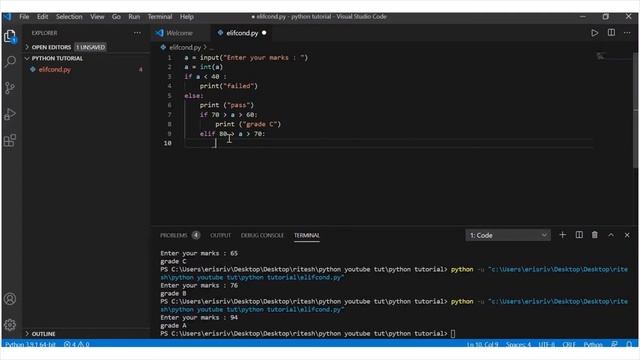This screenshot has height=360, width=640.
Task: Click line number 10 in gutter
Action: (x=167, y=143)
